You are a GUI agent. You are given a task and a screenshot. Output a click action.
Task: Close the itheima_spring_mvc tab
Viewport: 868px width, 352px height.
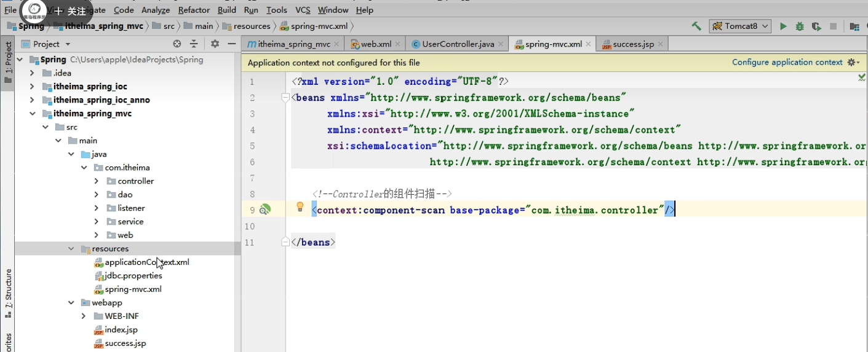click(337, 44)
